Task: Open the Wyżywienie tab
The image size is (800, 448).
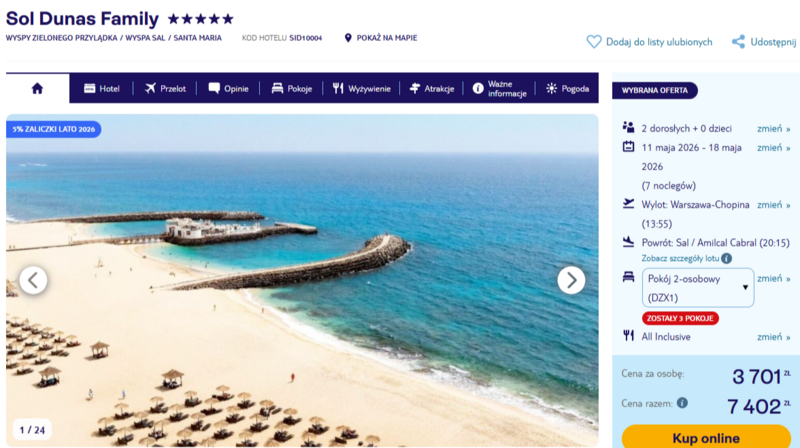Action: point(362,88)
